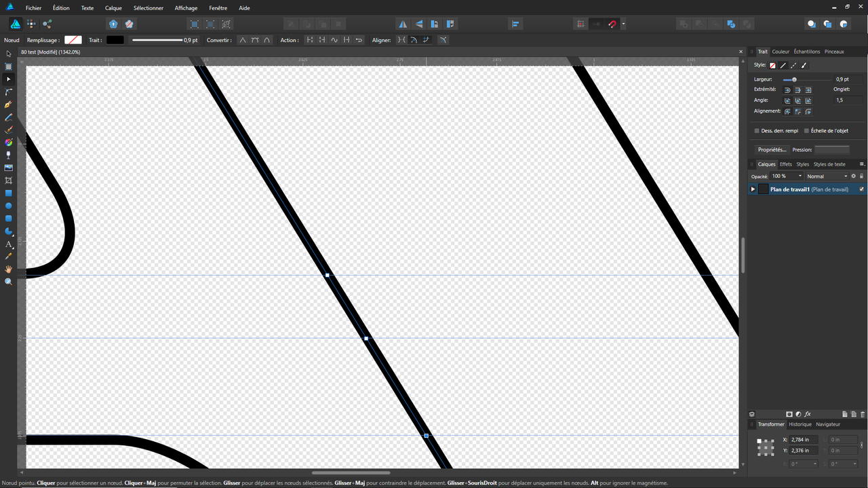Flip selection horizontally

tap(403, 24)
